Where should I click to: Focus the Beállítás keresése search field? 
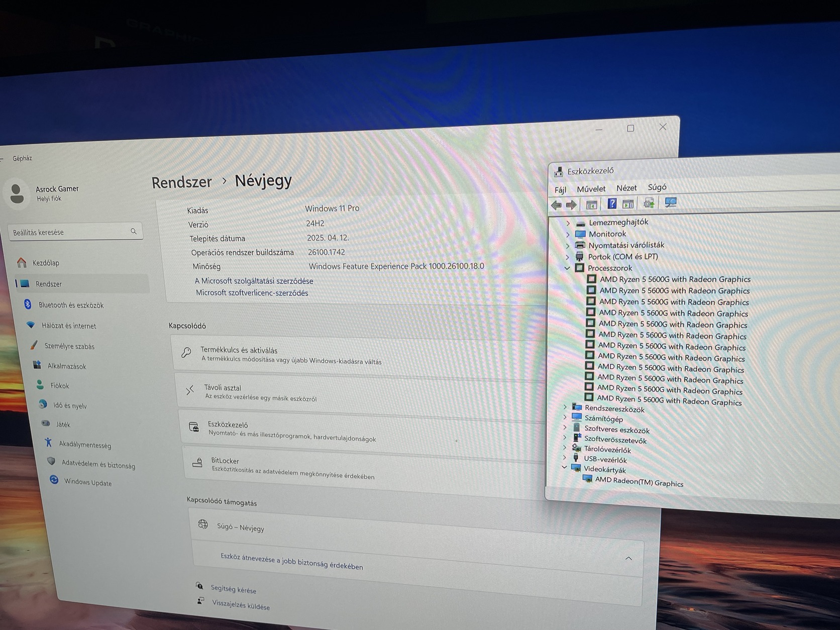pos(75,232)
